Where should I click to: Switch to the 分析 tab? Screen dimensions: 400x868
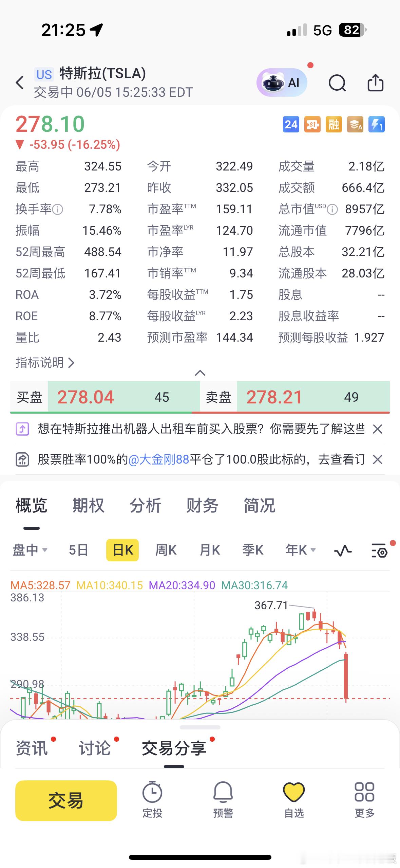(x=146, y=506)
